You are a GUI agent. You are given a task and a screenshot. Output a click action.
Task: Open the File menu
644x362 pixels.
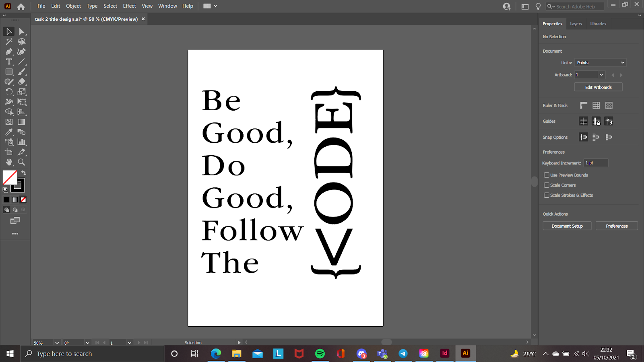click(41, 6)
